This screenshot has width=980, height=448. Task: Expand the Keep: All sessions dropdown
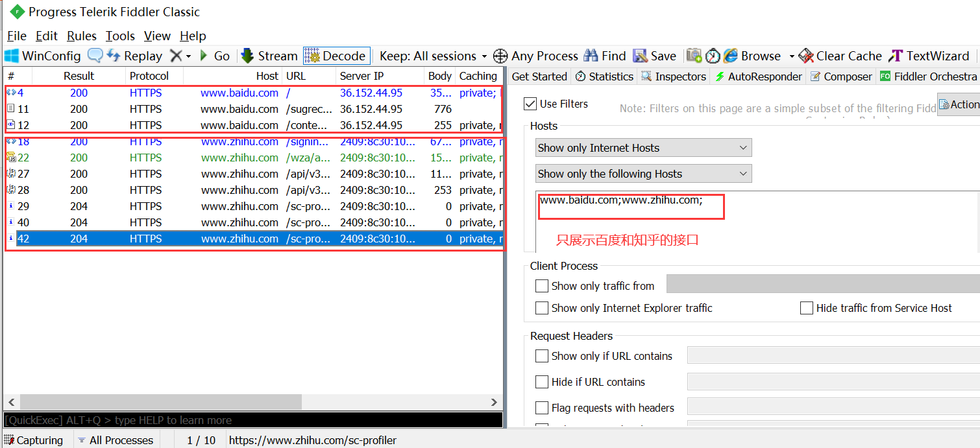point(433,56)
